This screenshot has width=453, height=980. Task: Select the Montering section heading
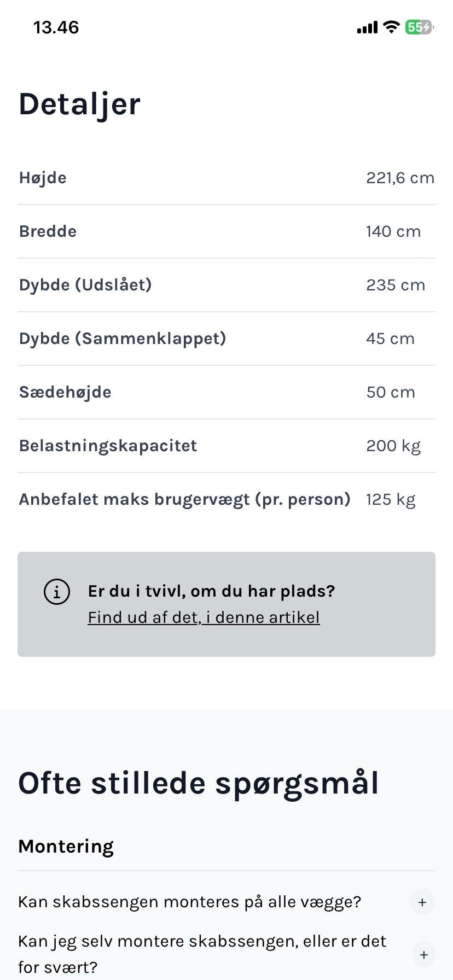pos(66,847)
